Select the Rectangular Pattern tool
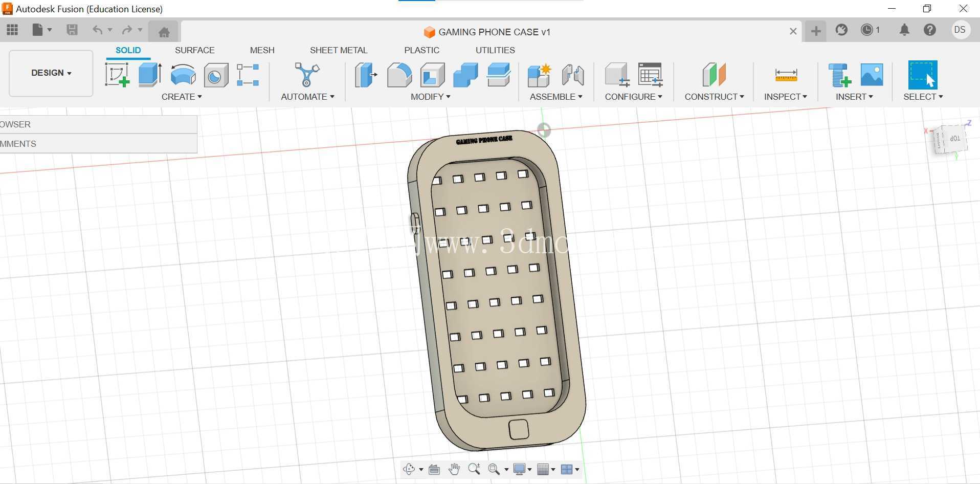This screenshot has height=484, width=980. (248, 75)
